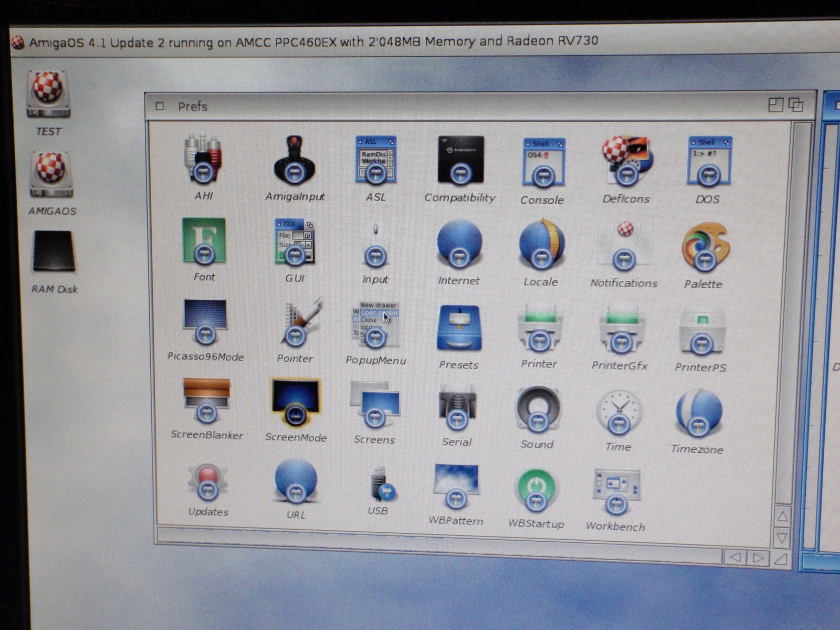Click the boing ball icon in screen title
Screen dimensions: 840x630
click(x=18, y=43)
